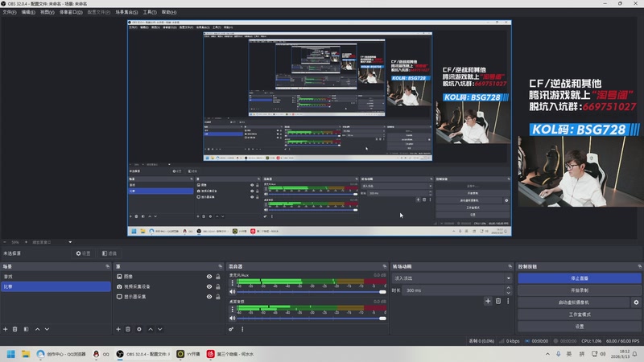Viewport: 644px width, 362px height.
Task: Add a new scene with the plus icon
Action: [6, 329]
